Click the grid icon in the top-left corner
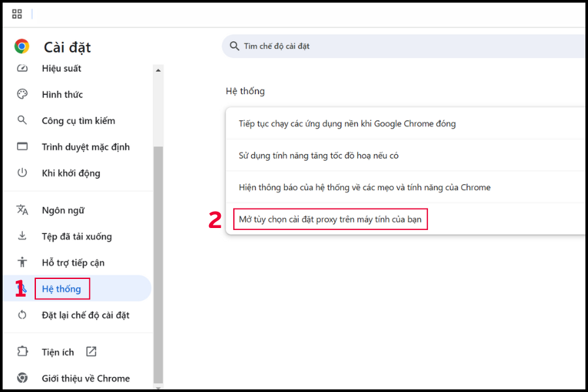Screen dimensions: 588x392 click(17, 14)
